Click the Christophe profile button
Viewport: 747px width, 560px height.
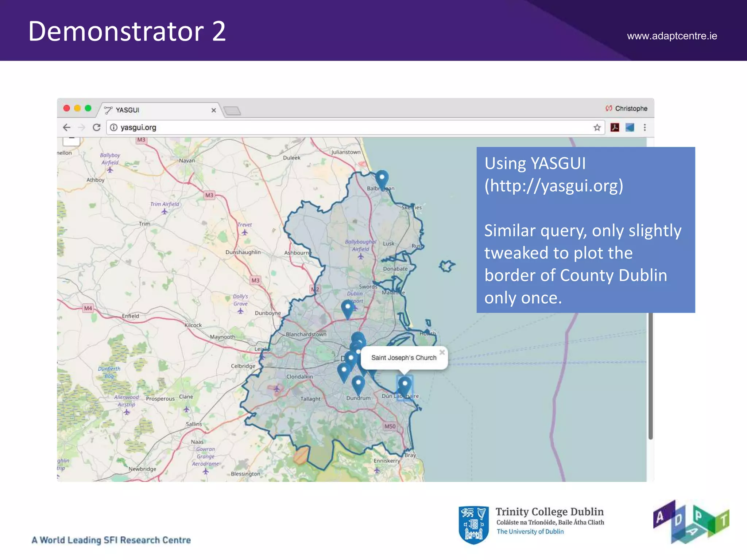626,108
